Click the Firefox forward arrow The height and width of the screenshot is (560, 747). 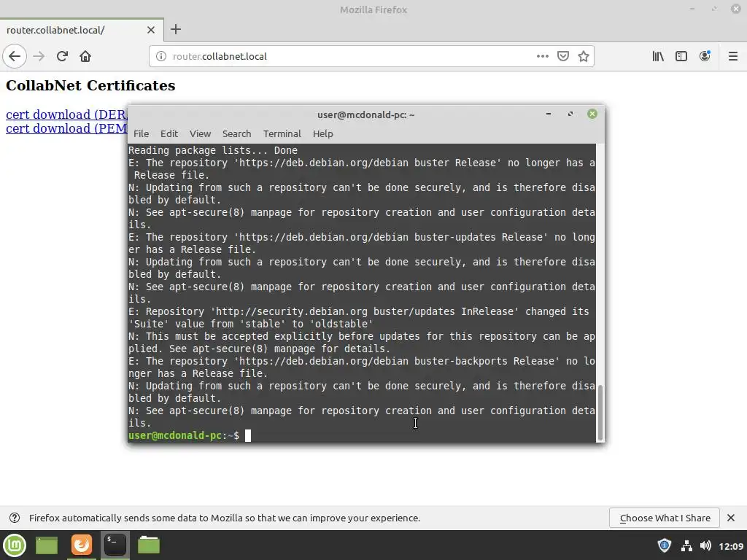39,56
